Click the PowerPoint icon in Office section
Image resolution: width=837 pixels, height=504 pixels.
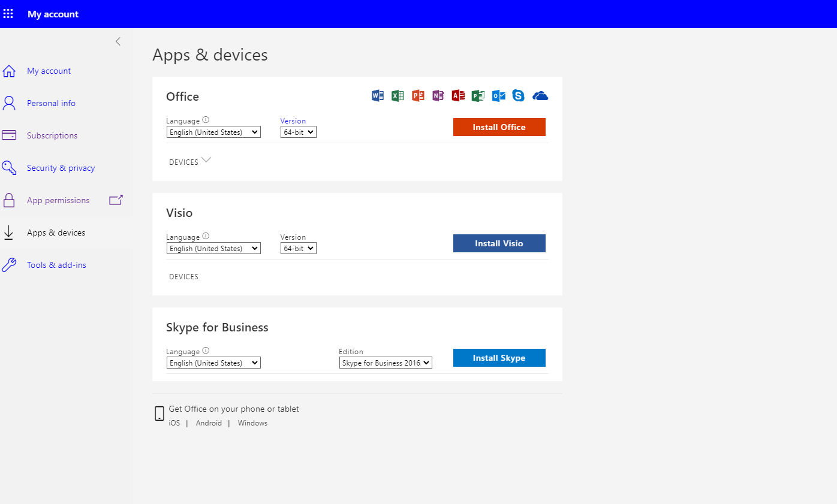(x=418, y=95)
